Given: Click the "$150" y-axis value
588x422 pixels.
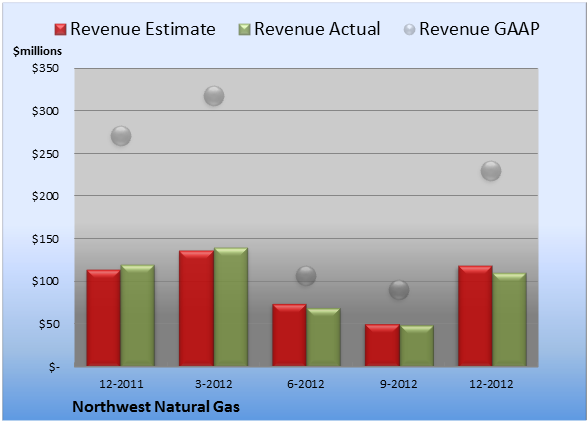Looking at the screenshot, I should coord(45,239).
